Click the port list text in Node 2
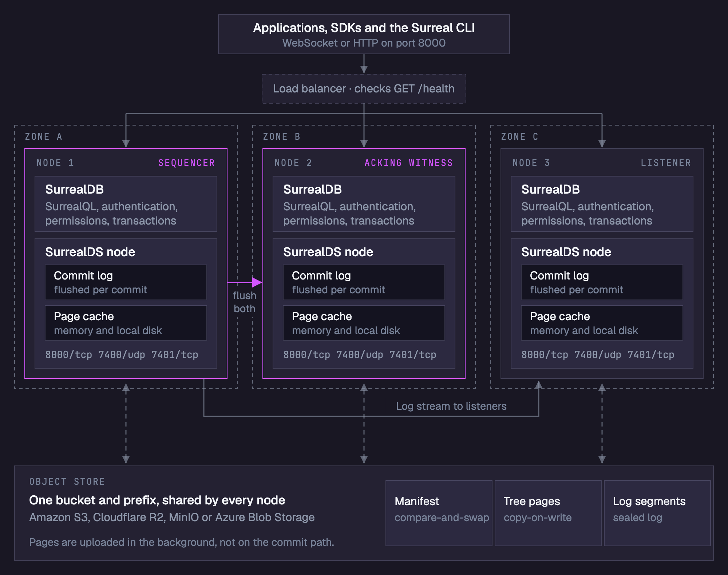Screen dimensions: 728x575 tap(360, 354)
